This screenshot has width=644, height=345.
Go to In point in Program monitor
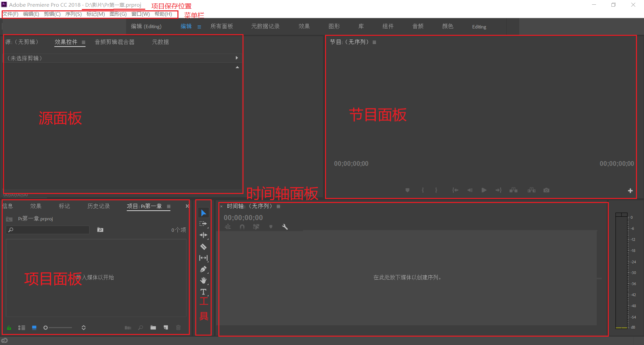pos(455,190)
